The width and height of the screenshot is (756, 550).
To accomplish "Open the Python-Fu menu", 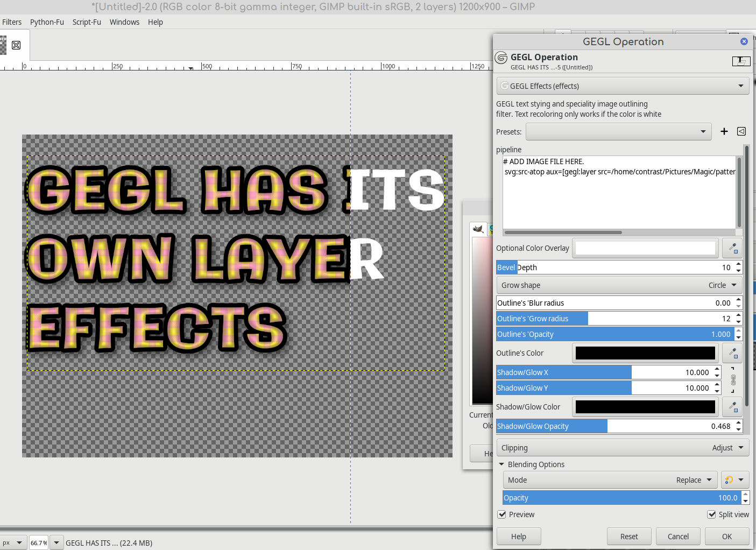I will point(47,22).
